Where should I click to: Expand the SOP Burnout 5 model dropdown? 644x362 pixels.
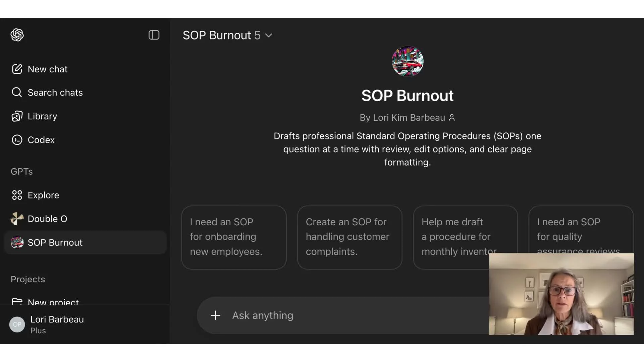pos(221,35)
